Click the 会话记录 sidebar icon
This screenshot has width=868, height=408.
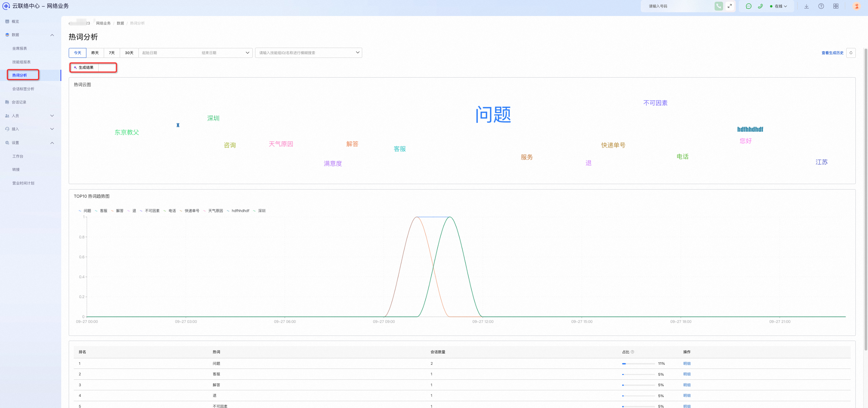click(x=7, y=102)
